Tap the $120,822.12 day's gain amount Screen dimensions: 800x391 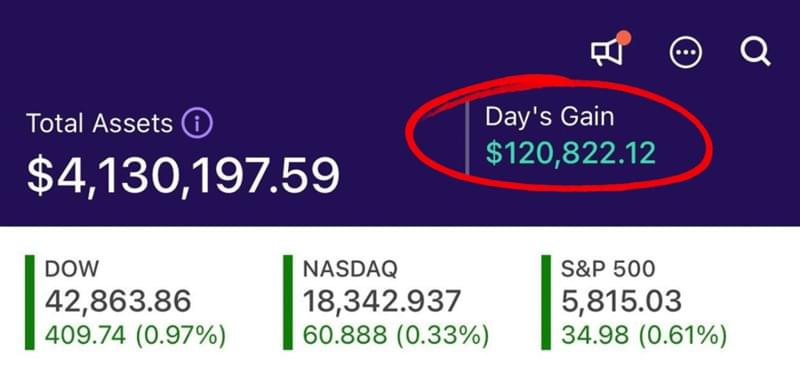click(x=570, y=153)
